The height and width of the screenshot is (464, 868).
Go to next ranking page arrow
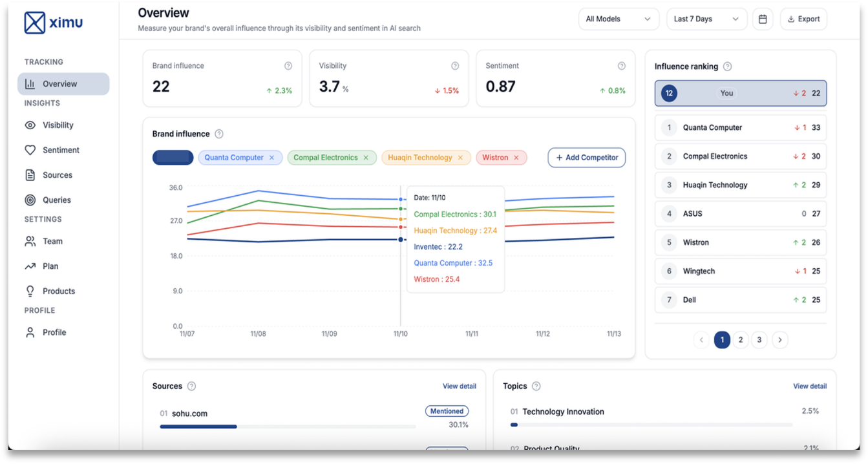coord(780,340)
